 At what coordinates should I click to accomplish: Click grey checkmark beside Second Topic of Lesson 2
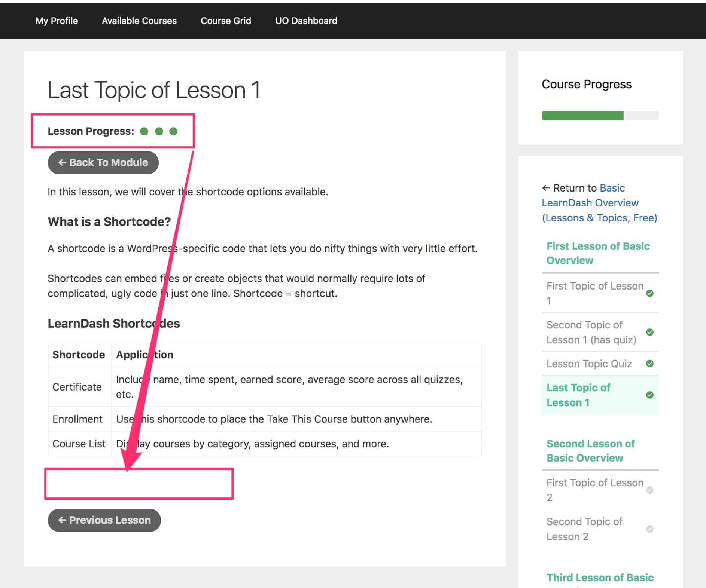coord(650,529)
